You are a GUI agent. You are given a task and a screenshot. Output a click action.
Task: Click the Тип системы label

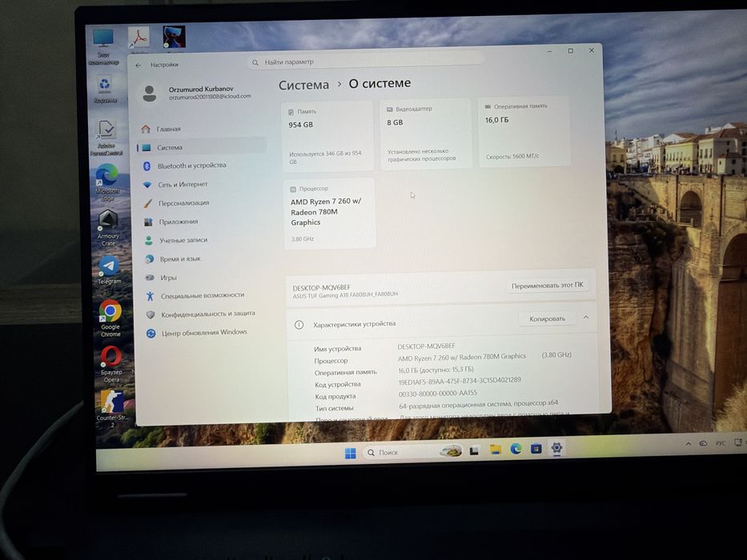334,409
